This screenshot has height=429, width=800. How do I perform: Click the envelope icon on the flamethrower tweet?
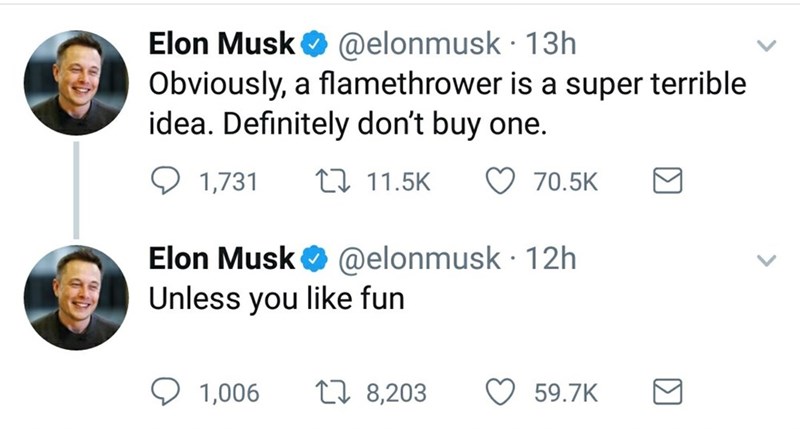[x=666, y=182]
